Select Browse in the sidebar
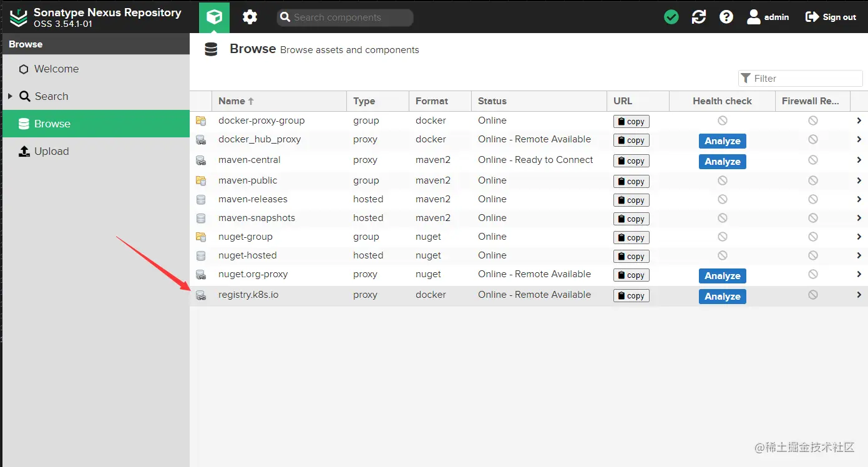The height and width of the screenshot is (467, 868). (x=95, y=124)
